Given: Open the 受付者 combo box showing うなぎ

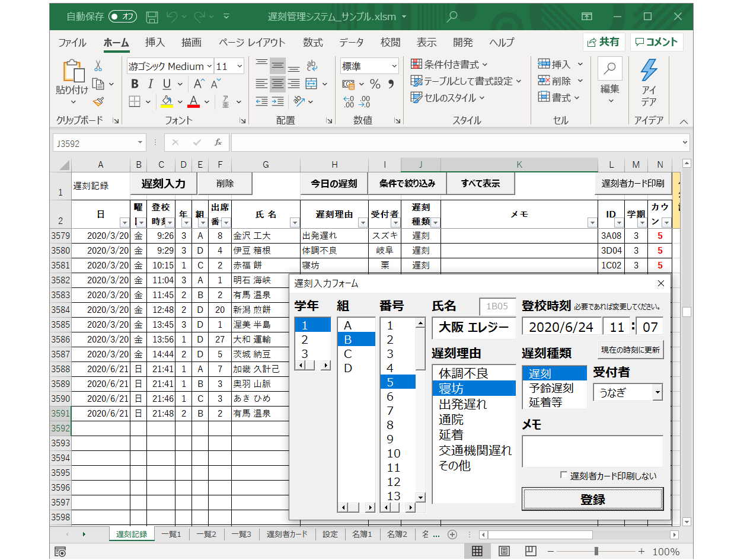Looking at the screenshot, I should 657,392.
